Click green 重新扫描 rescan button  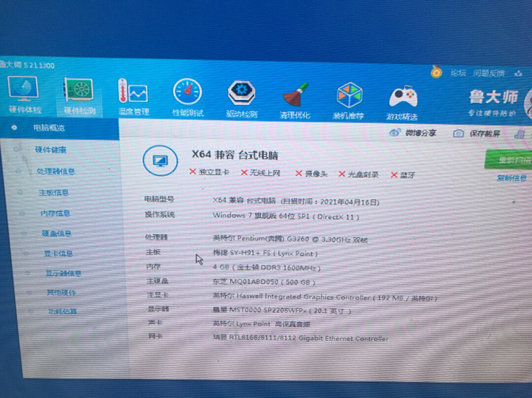pos(509,160)
